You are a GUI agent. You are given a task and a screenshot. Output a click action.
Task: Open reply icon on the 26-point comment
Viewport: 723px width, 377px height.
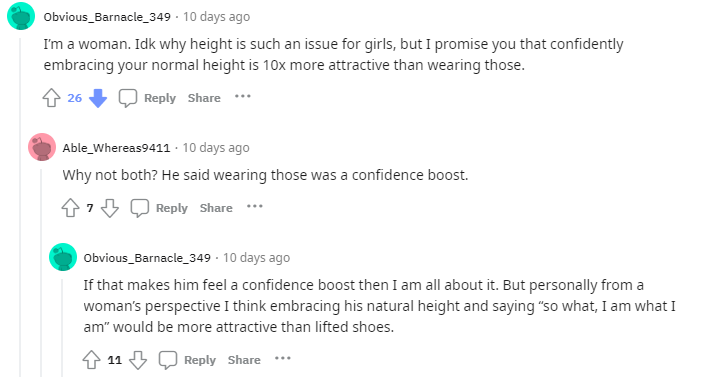pyautogui.click(x=128, y=98)
